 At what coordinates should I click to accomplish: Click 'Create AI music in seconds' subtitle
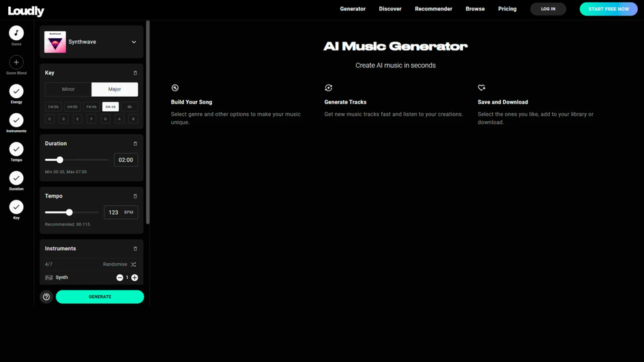click(396, 65)
